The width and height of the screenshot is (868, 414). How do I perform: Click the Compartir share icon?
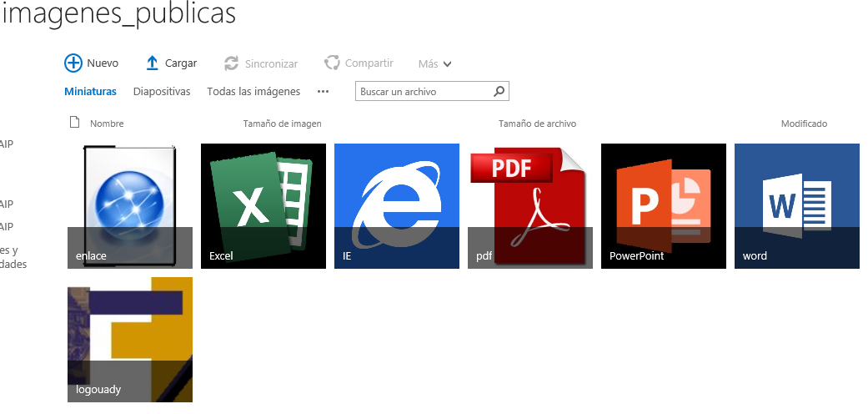tap(332, 63)
